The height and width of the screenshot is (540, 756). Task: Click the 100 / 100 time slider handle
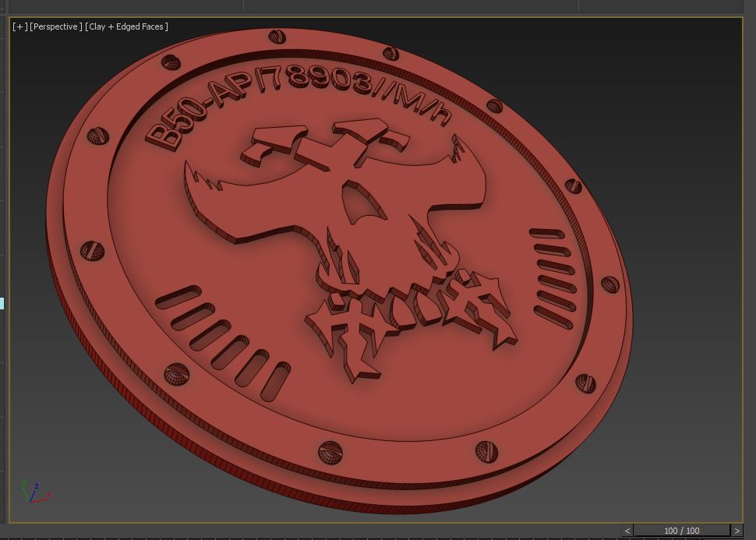coord(682,531)
